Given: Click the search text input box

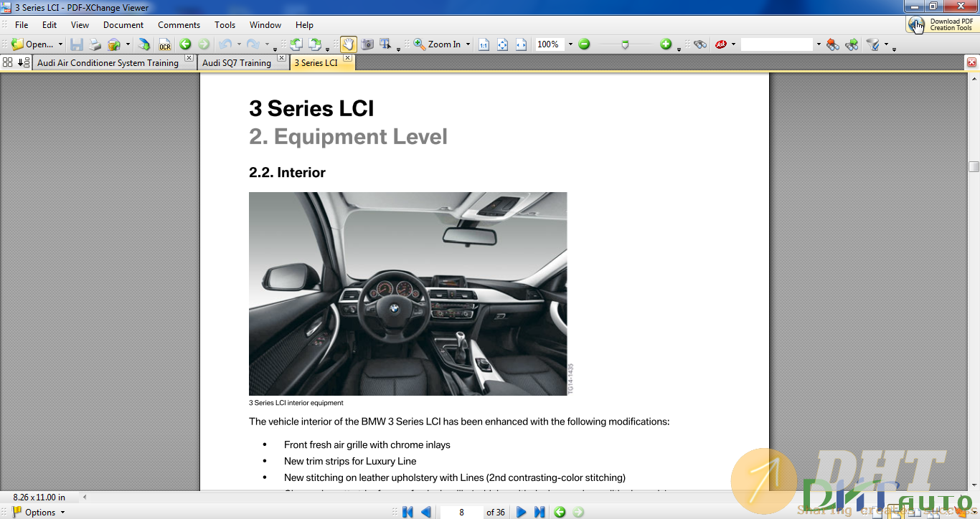Looking at the screenshot, I should point(777,44).
